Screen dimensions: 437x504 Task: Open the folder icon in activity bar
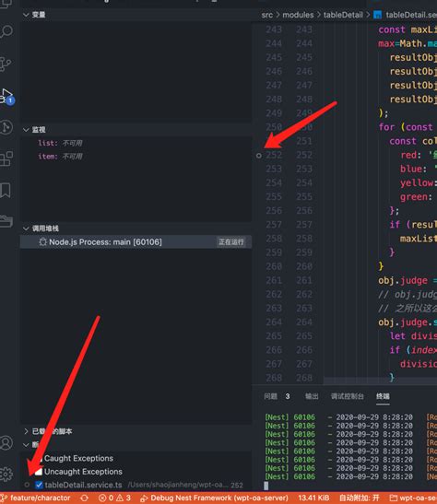coord(6,221)
